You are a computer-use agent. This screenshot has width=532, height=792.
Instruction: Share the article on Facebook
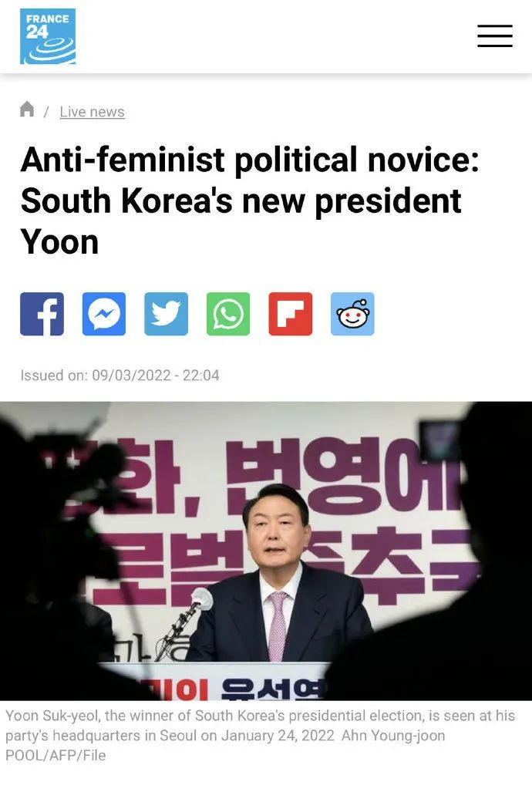[x=42, y=314]
